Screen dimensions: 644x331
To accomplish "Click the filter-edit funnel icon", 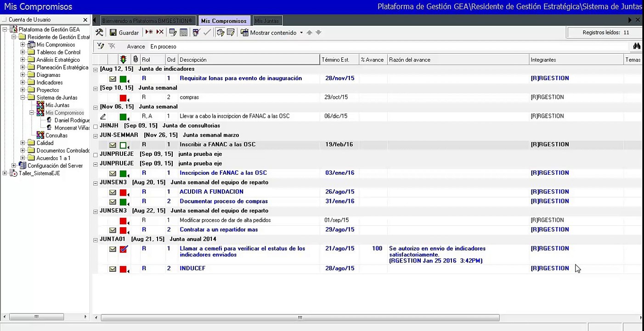I will pyautogui.click(x=101, y=46).
